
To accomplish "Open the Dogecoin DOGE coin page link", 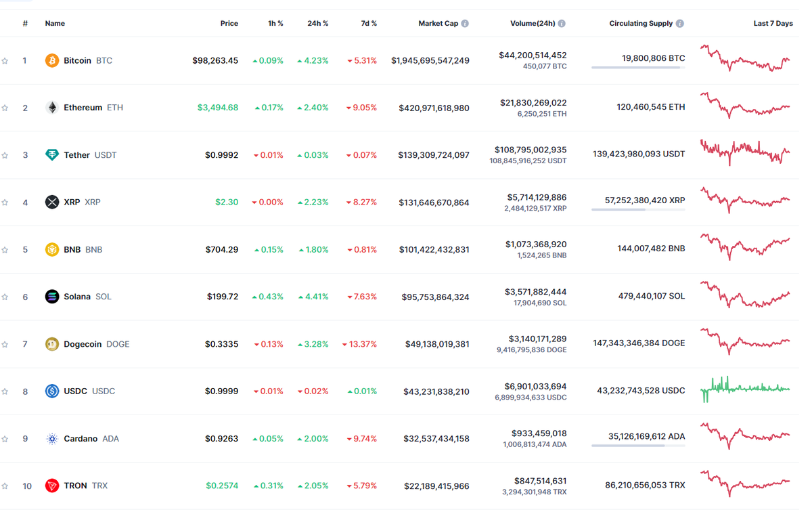I will 87,344.
